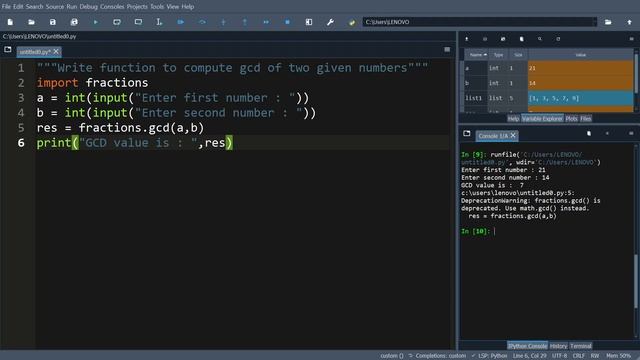This screenshot has height=360, width=640.
Task: Search variables in Variable Explorer
Action: [540, 39]
